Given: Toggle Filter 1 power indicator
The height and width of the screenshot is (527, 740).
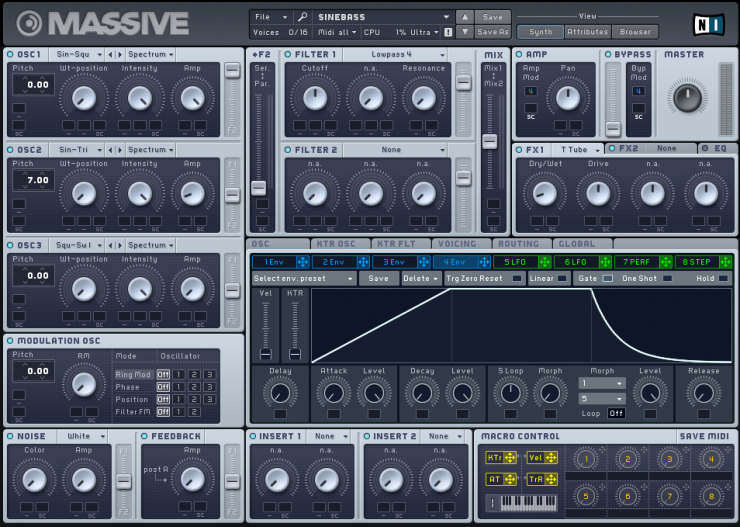Looking at the screenshot, I should tap(288, 55).
